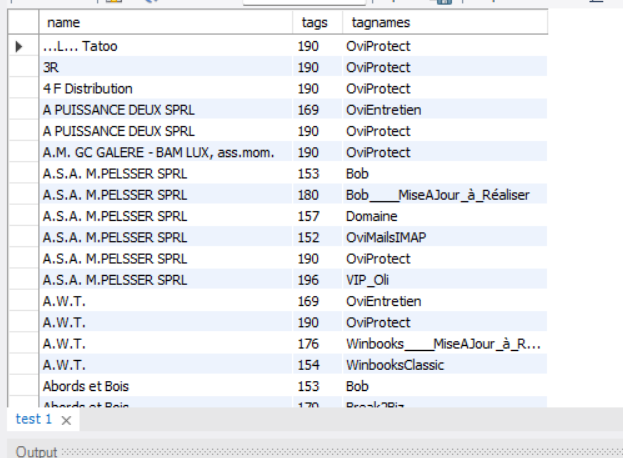The width and height of the screenshot is (623, 458).
Task: Click the 'Domaine' tagname cell
Action: coord(445,216)
